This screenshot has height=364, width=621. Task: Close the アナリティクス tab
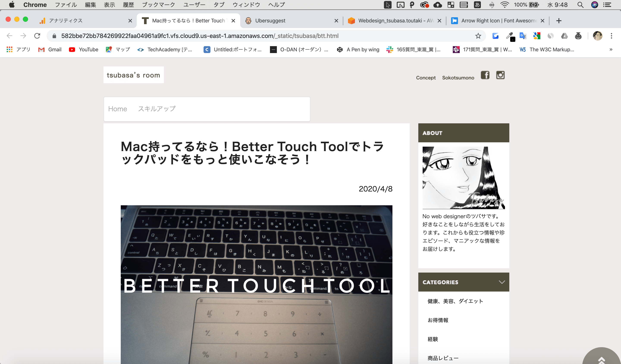click(130, 21)
